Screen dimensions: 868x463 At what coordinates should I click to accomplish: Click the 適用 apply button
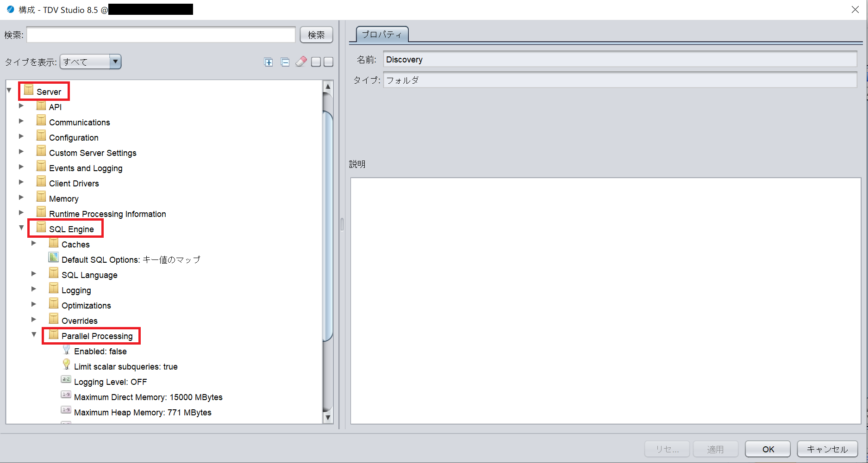pos(715,449)
